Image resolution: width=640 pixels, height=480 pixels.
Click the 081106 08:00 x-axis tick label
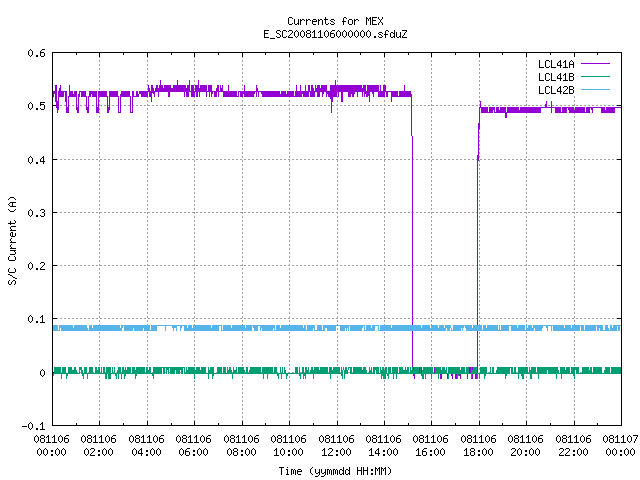[241, 446]
